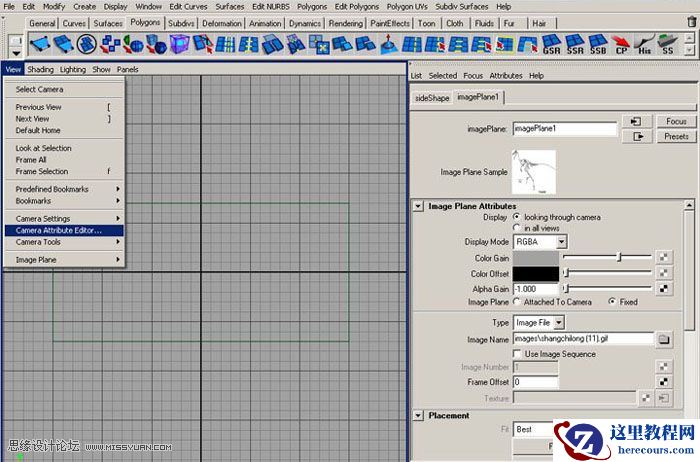The height and width of the screenshot is (462, 700).
Task: Open the shelf menu black triangle
Action: click(x=16, y=54)
